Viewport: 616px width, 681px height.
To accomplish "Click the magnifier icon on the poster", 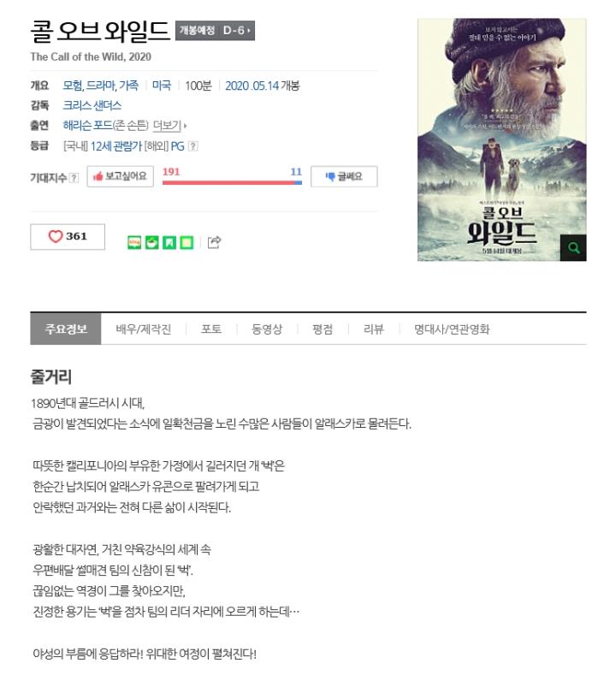I will point(573,247).
